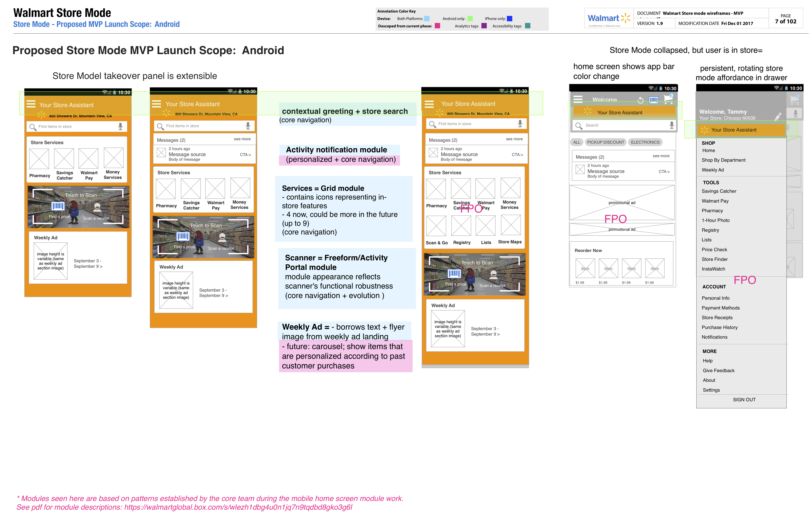Screen dimensions: 812x528
Task: Select the Scan & Go service icon
Action: (x=436, y=226)
